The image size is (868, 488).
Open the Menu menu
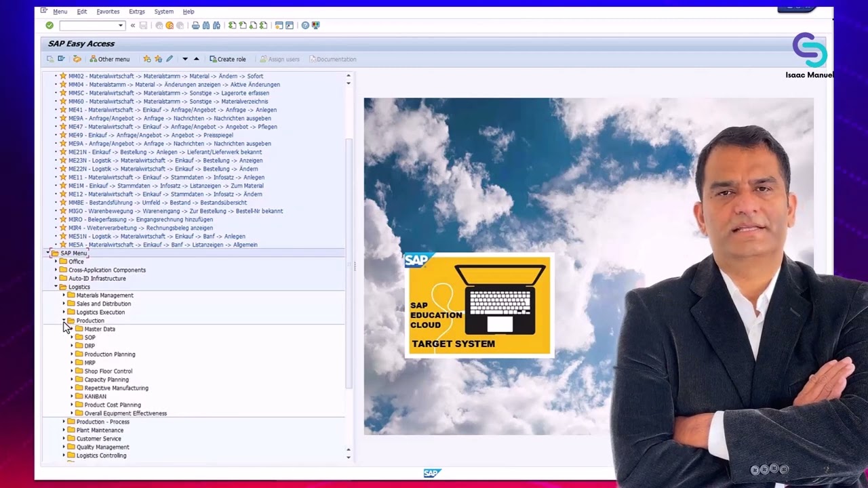[x=60, y=12]
